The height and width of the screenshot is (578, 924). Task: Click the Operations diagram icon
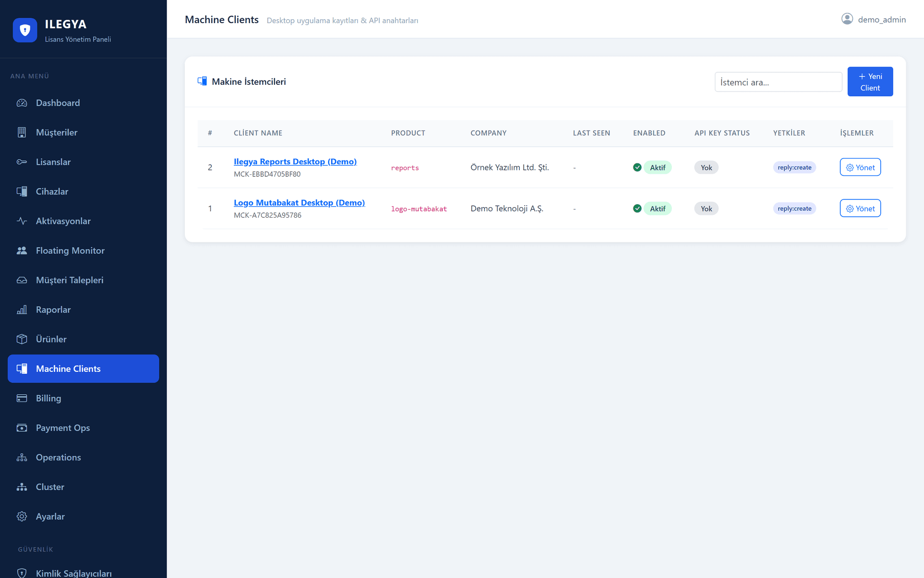[22, 458]
